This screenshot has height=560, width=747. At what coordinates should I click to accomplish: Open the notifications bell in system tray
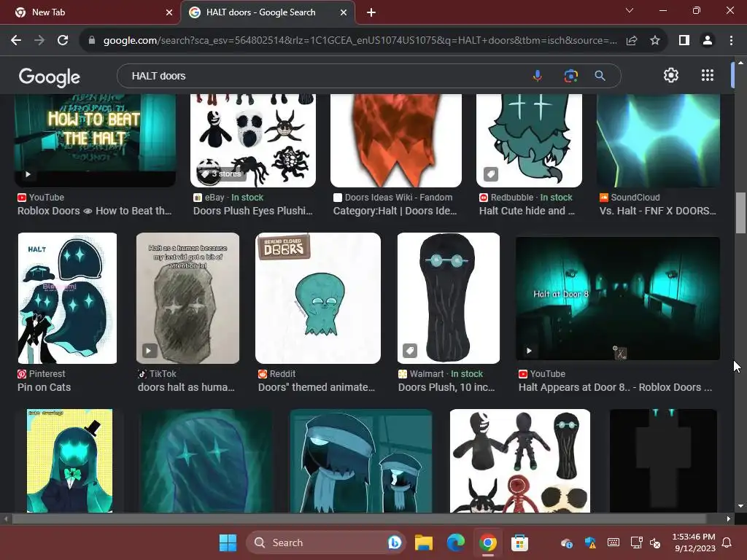click(727, 542)
